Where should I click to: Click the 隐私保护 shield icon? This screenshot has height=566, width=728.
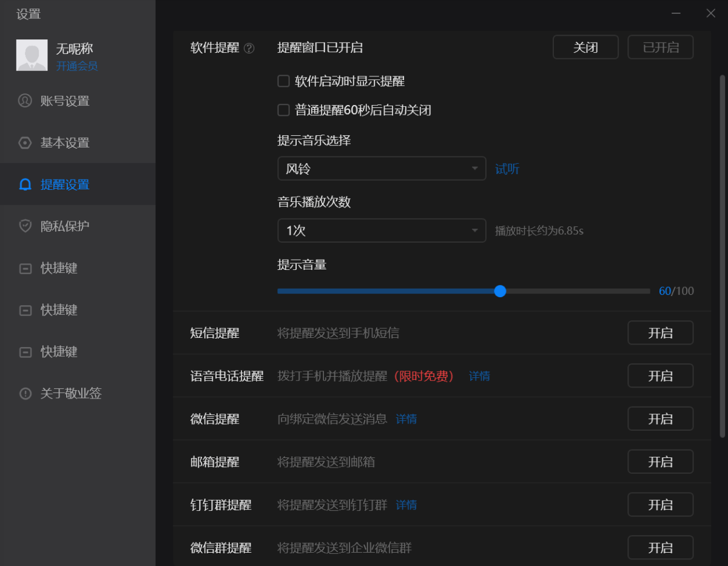point(25,226)
